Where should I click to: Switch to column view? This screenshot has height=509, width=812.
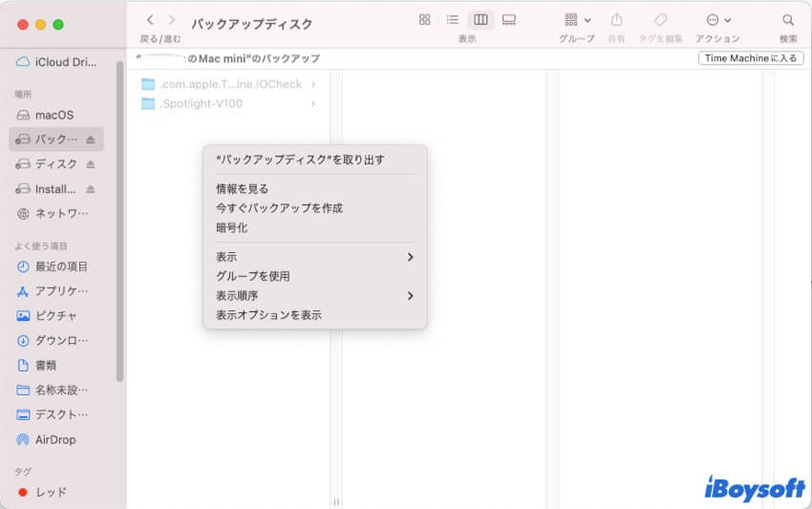click(481, 20)
